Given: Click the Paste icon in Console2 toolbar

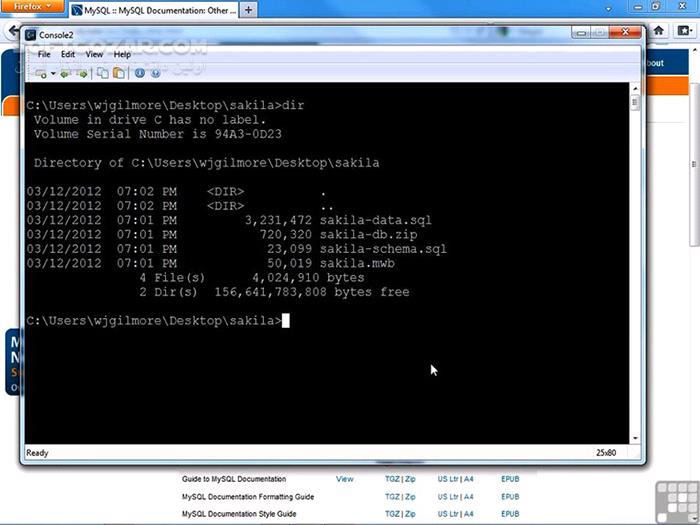Looking at the screenshot, I should 119,73.
